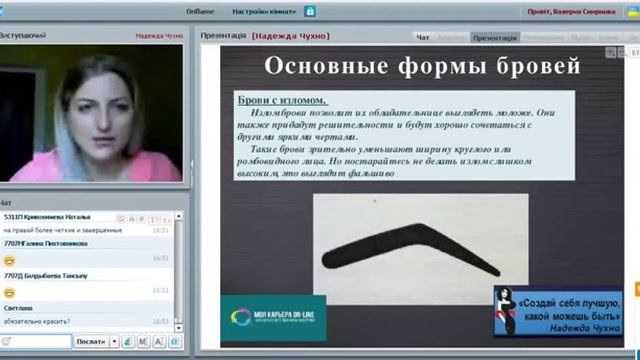Open the Ukrainian flag language icon
This screenshot has height=360, width=640.
point(633,12)
